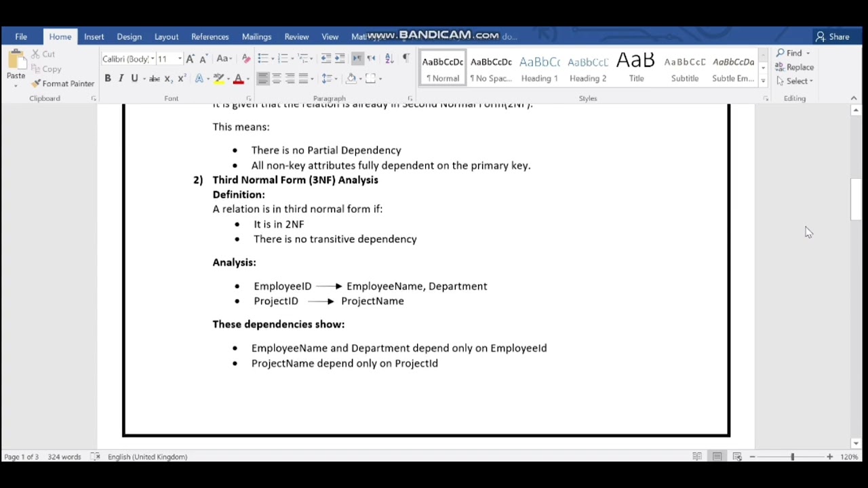Apply yellow text highlight color
The width and height of the screenshot is (868, 488).
coord(218,79)
